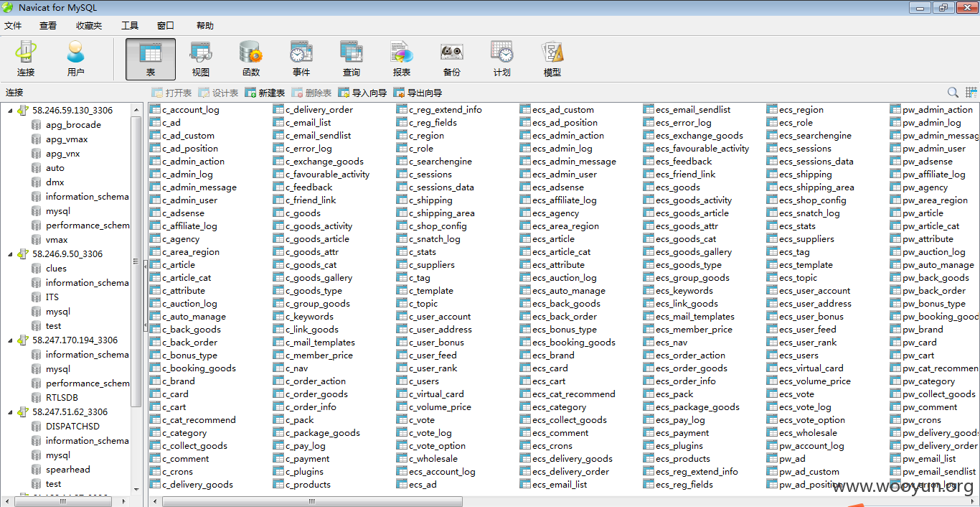Screen dimensions: 980x507
Task: Select the ITS database icon
Action: pyautogui.click(x=37, y=297)
